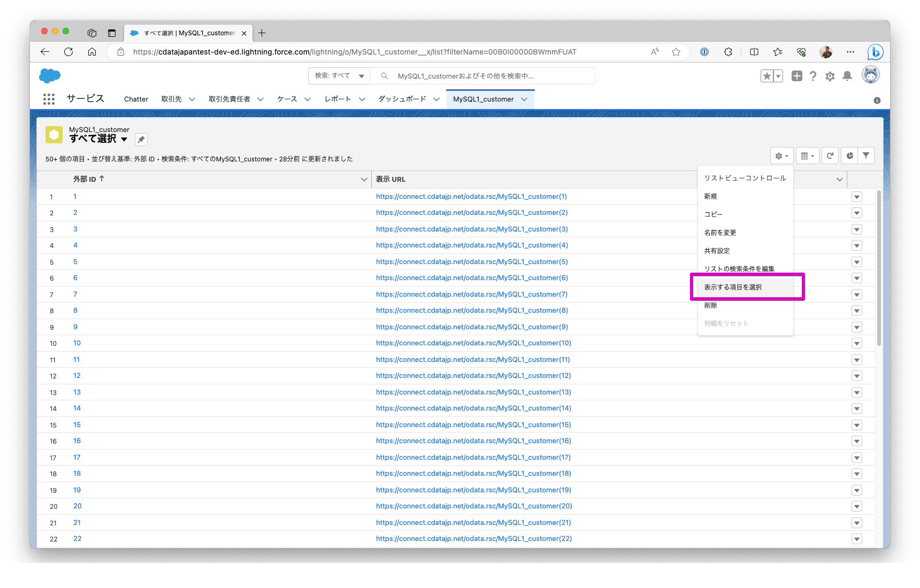Open row actions for record 15
Image resolution: width=920 pixels, height=588 pixels.
click(x=857, y=425)
